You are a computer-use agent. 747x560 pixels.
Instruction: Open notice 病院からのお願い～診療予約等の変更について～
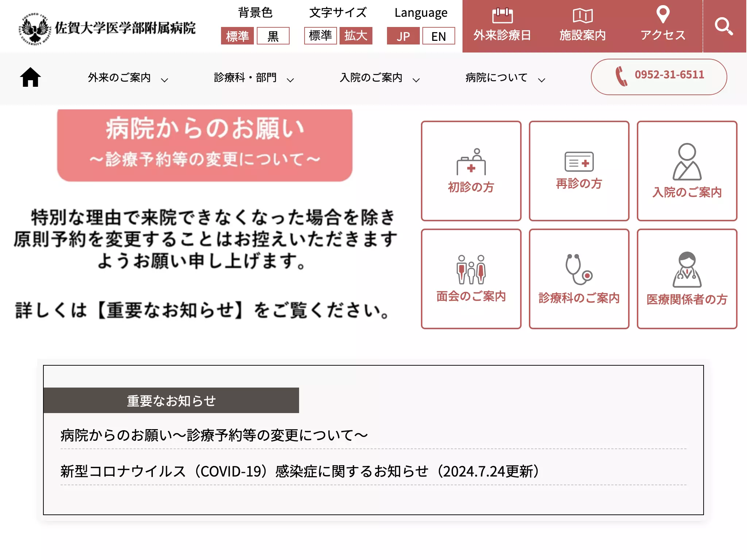tap(214, 435)
